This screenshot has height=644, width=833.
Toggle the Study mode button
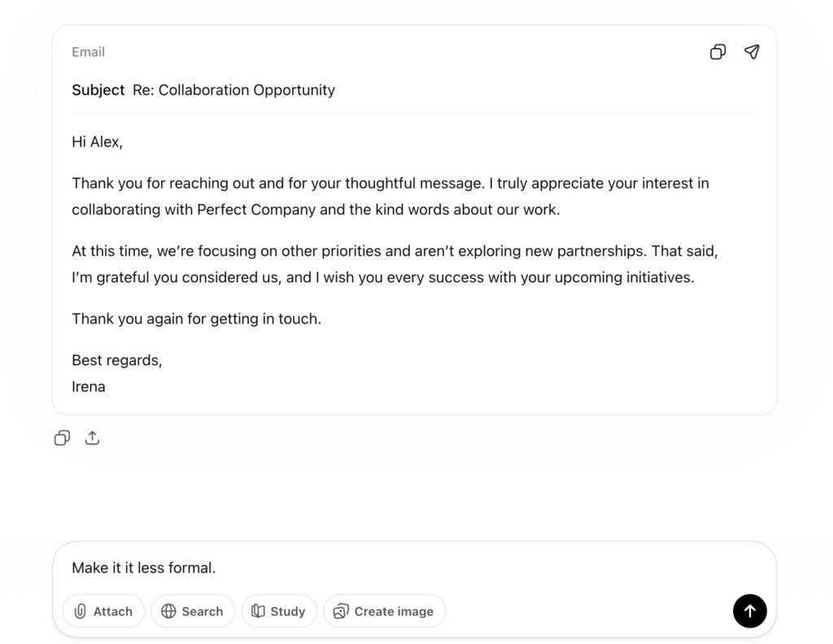point(279,611)
